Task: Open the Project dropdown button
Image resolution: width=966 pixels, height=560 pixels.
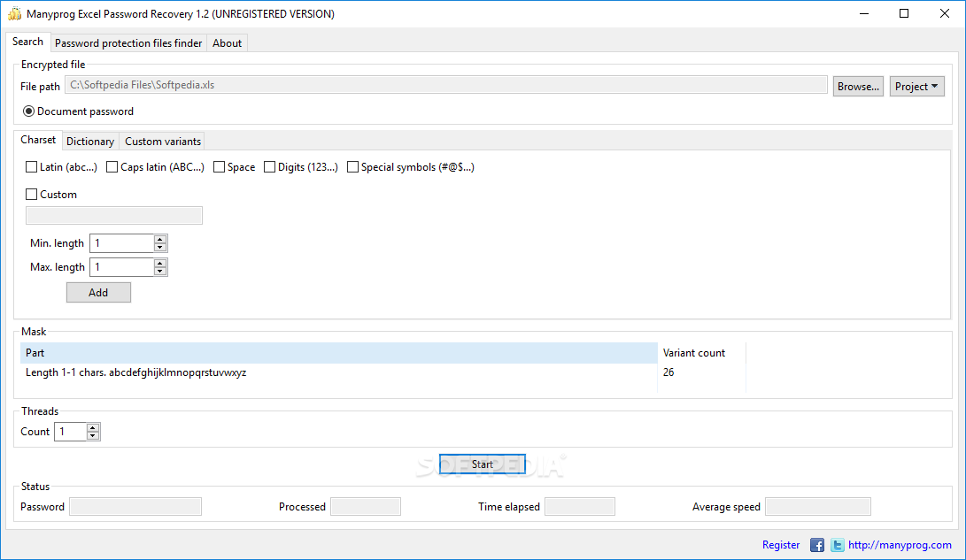Action: 916,87
